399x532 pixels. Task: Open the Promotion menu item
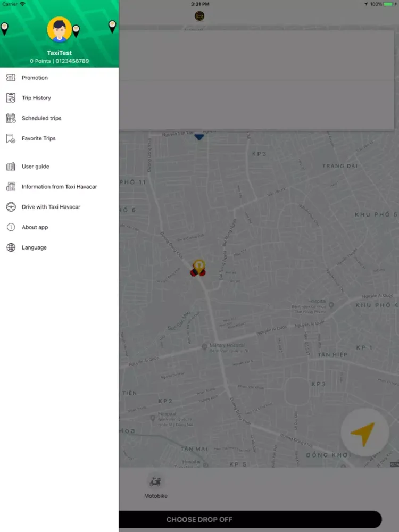[60, 78]
